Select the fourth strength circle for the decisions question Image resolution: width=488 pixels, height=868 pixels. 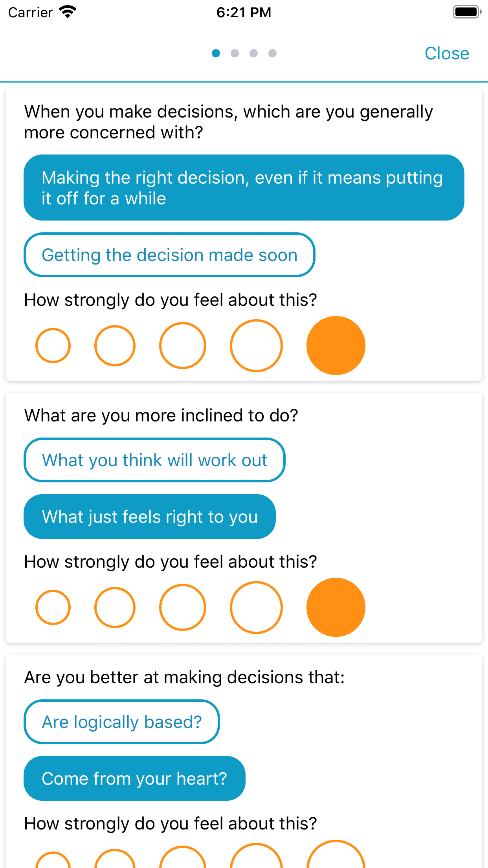point(256,346)
